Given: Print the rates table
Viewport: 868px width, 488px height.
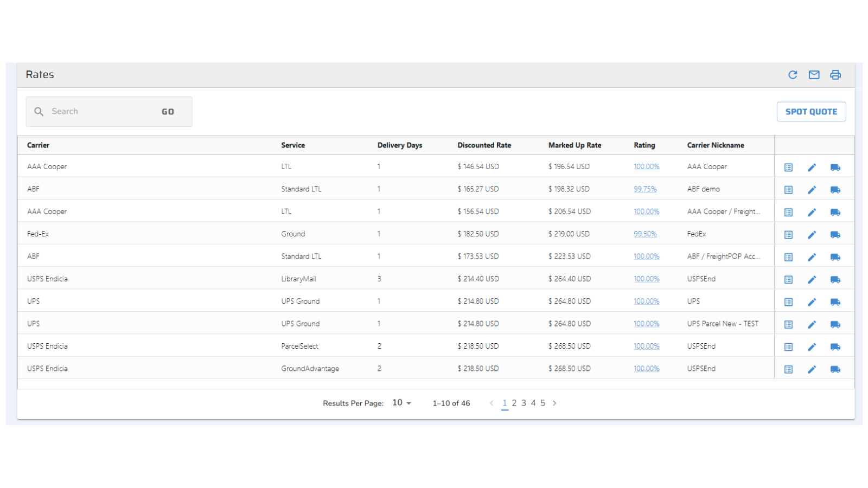Looking at the screenshot, I should coord(835,75).
